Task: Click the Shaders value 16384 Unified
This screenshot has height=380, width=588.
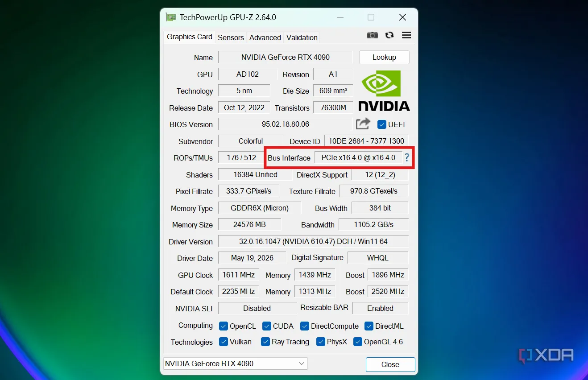Action: click(255, 174)
